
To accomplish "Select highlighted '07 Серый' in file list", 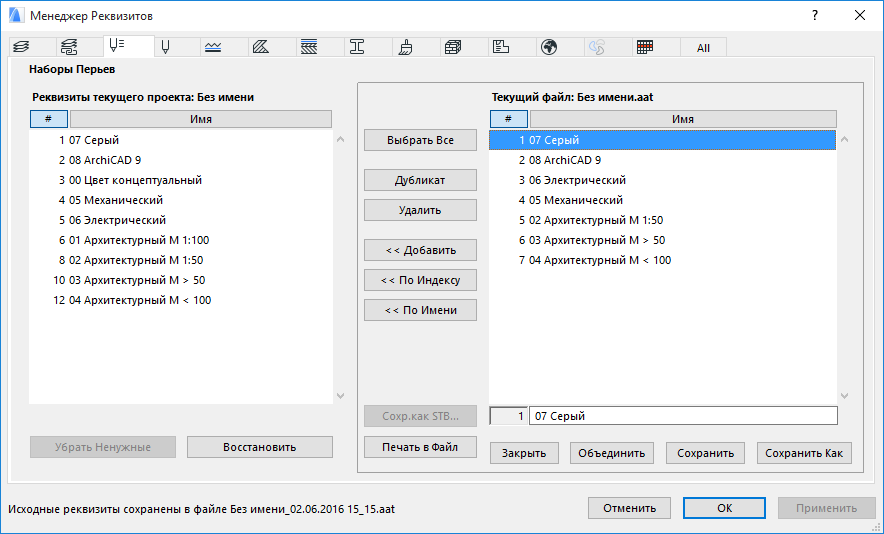I will (662, 140).
